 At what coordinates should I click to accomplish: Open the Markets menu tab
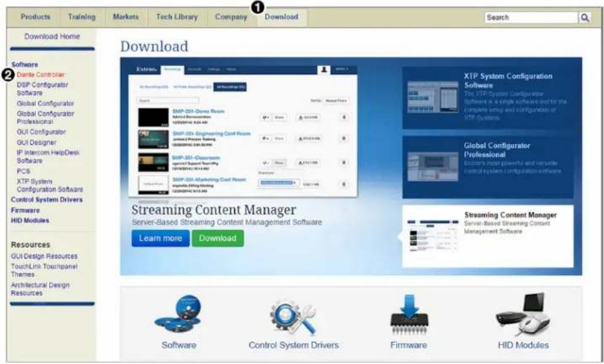coord(125,17)
